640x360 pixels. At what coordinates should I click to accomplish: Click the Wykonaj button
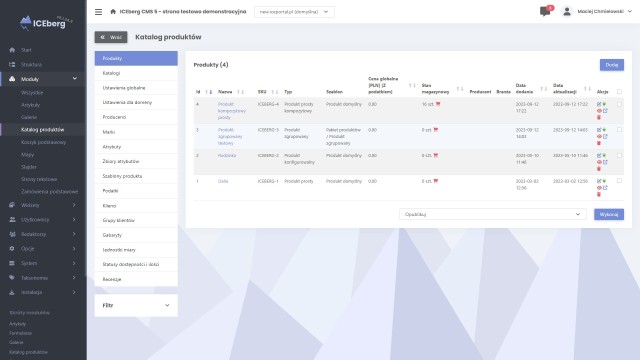click(609, 214)
